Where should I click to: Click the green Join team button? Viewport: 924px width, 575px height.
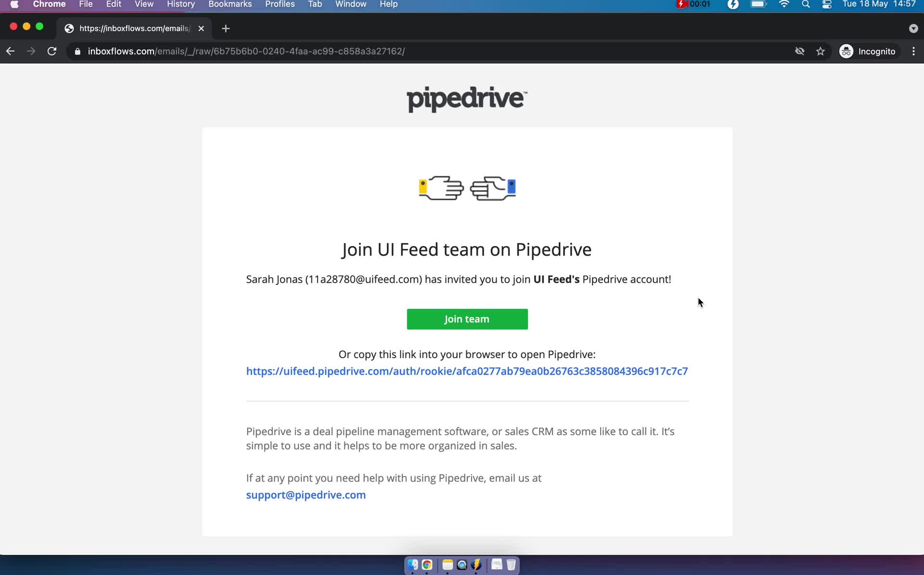[467, 319]
